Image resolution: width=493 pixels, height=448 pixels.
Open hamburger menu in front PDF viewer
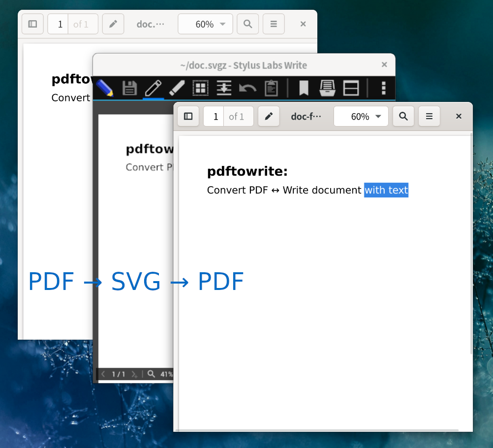tap(429, 116)
